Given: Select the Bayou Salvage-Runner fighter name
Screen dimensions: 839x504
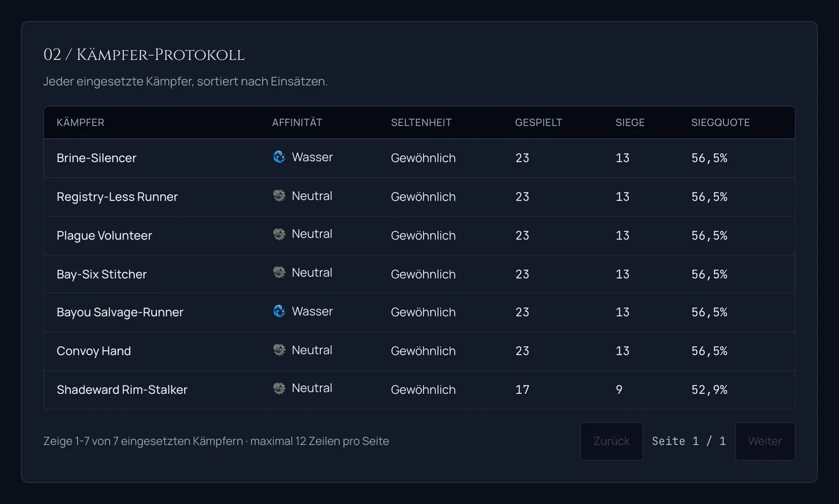Looking at the screenshot, I should tap(120, 312).
